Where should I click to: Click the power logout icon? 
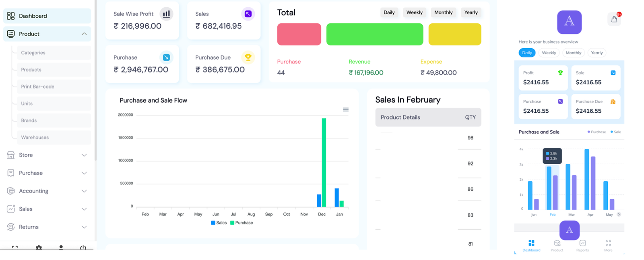(x=83, y=248)
